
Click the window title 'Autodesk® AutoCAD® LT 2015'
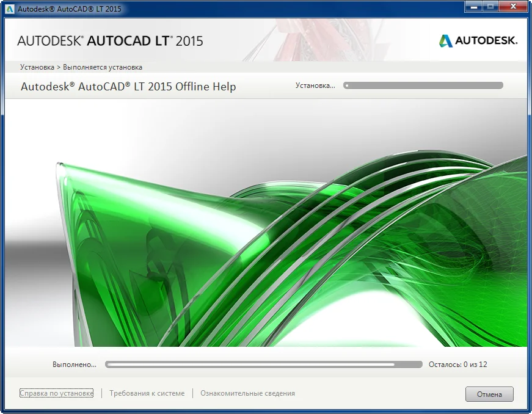point(69,9)
